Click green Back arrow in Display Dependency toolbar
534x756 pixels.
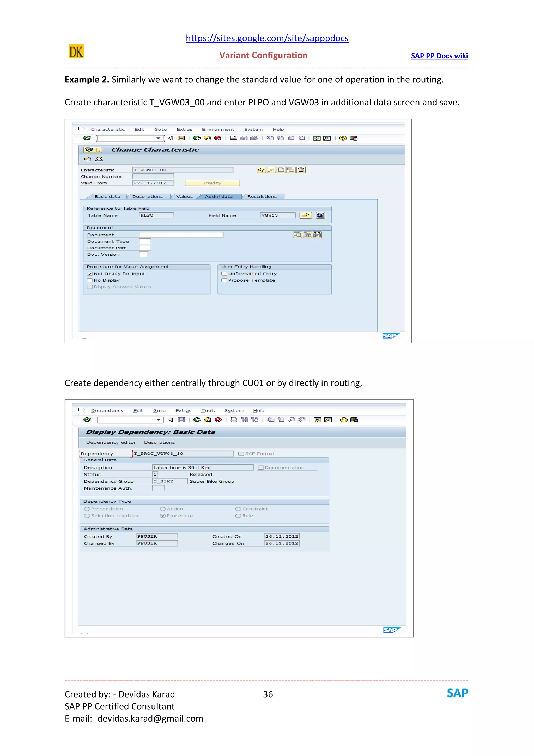[x=197, y=419]
